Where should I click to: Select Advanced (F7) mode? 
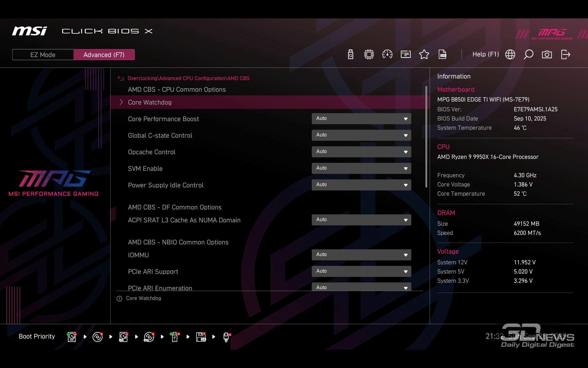(104, 55)
